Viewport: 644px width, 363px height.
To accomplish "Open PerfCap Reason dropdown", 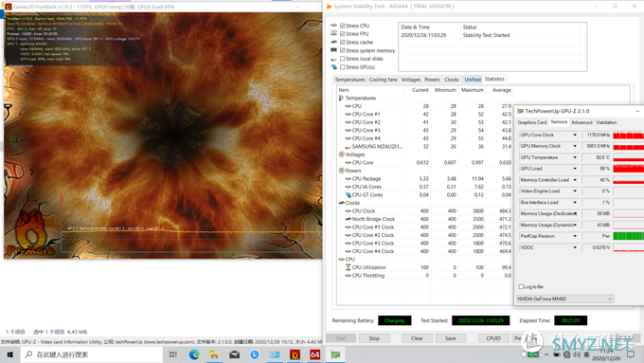I will [575, 236].
